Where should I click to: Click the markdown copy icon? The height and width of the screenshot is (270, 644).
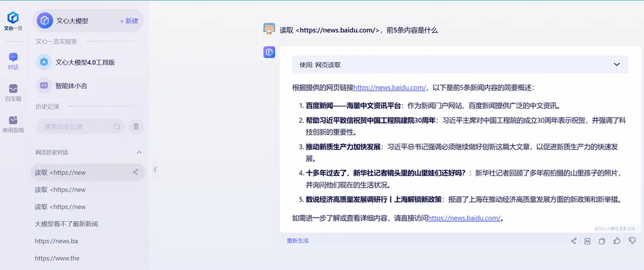[x=587, y=241]
